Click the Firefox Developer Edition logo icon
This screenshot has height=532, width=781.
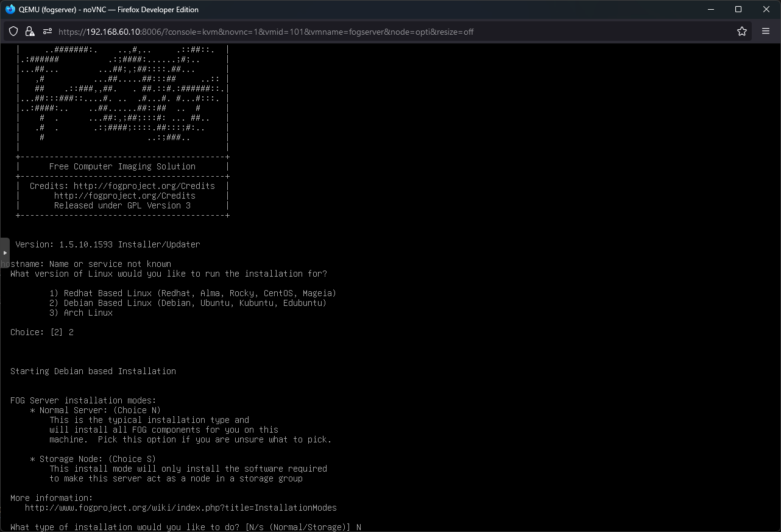pos(10,9)
